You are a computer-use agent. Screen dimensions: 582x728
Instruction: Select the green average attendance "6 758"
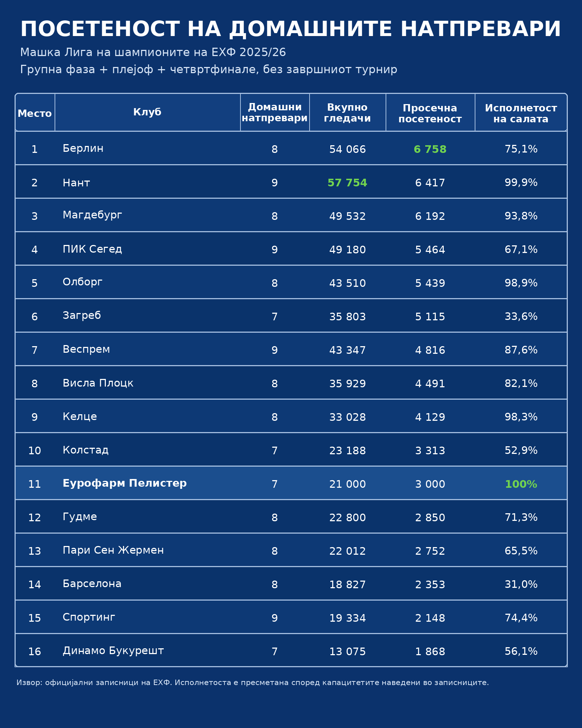[x=430, y=149]
